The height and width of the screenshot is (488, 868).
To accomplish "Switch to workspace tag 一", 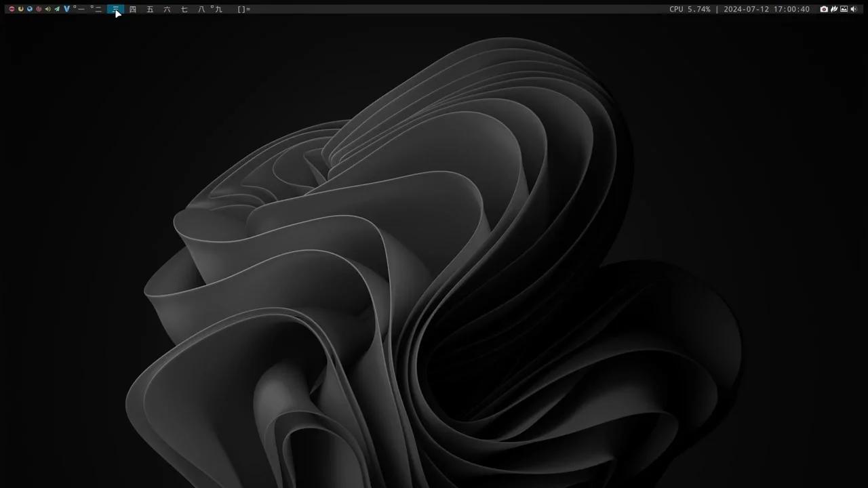I will (x=81, y=9).
